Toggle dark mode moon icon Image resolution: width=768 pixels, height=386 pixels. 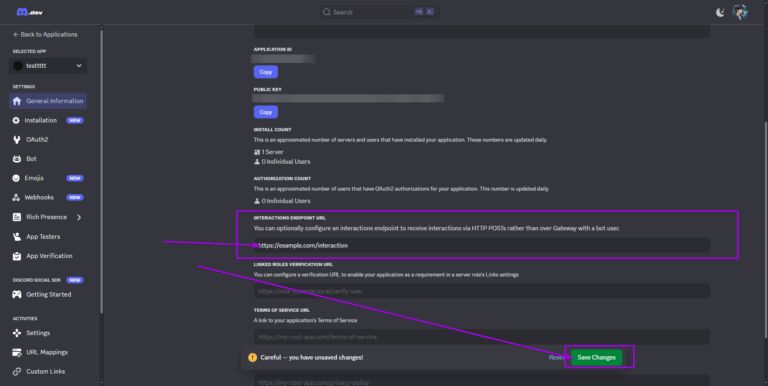720,12
